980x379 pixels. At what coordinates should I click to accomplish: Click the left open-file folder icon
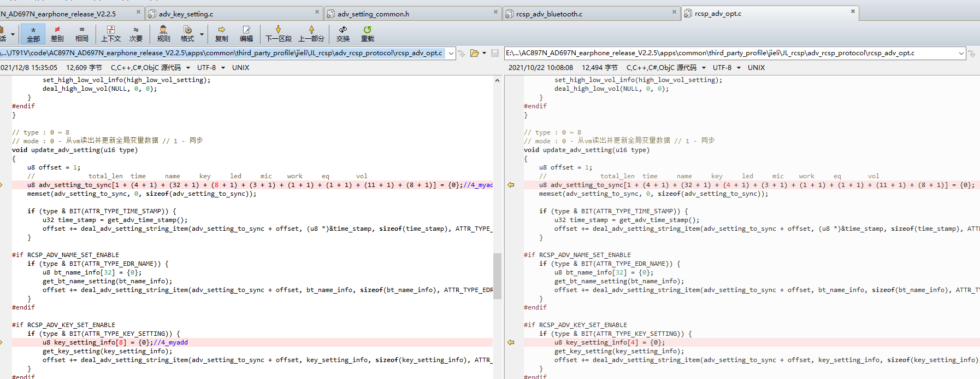[x=474, y=53]
